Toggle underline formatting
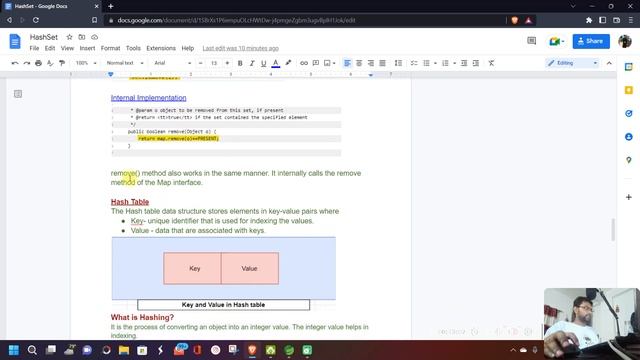 pos(263,63)
